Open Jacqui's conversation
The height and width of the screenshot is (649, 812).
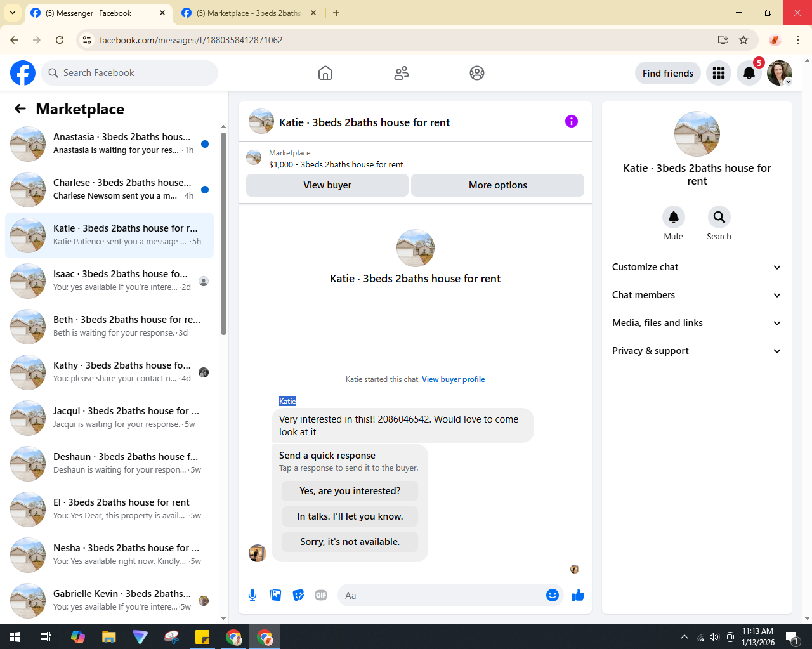tap(109, 418)
